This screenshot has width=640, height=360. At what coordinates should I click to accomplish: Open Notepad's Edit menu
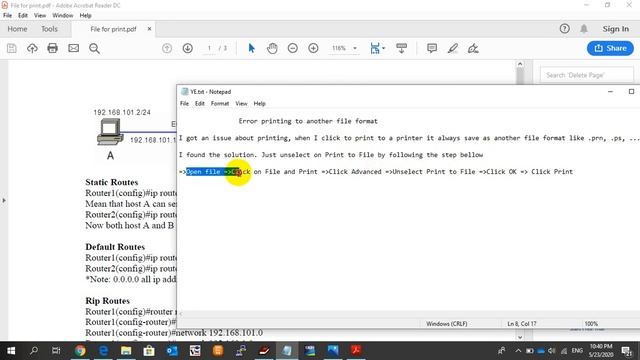point(200,104)
